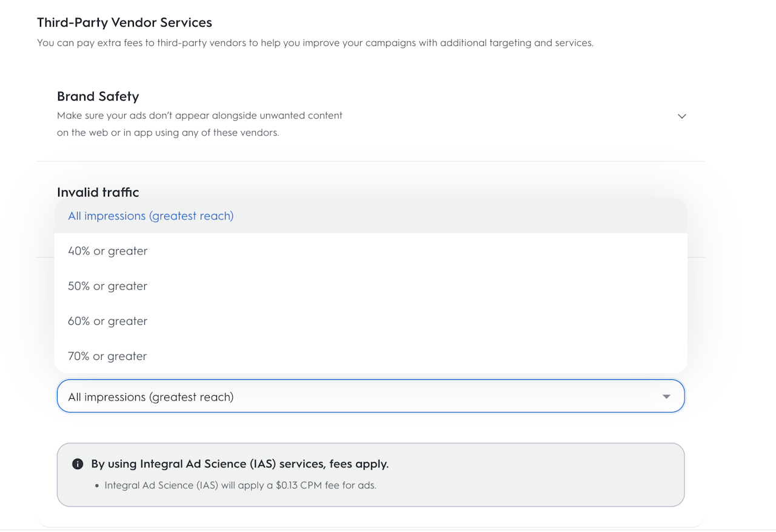Screen dimensions: 776x532
Task: Expand the Brand Safety section chevron
Action: pos(682,116)
